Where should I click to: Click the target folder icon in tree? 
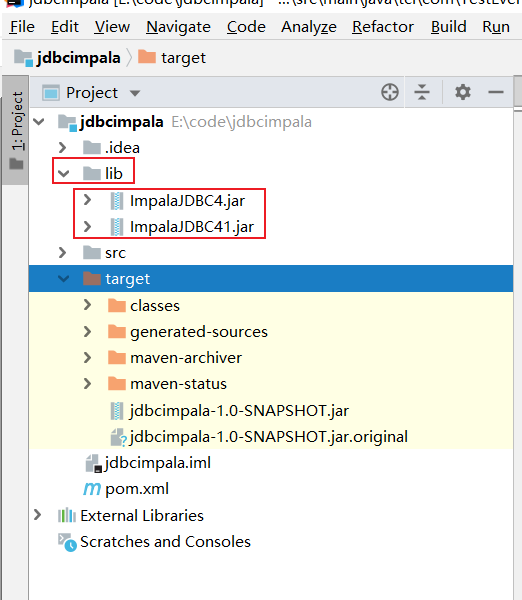pos(92,279)
